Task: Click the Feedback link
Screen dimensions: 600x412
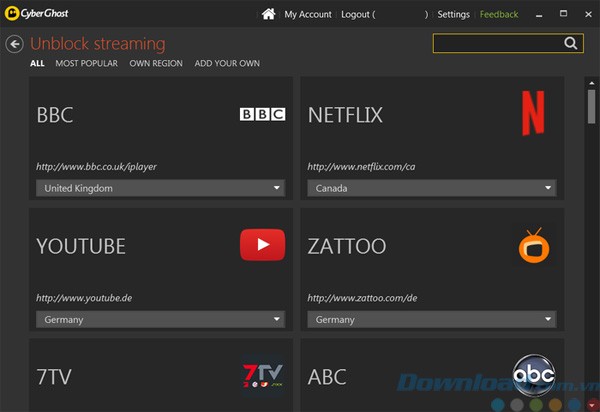Action: pos(499,15)
